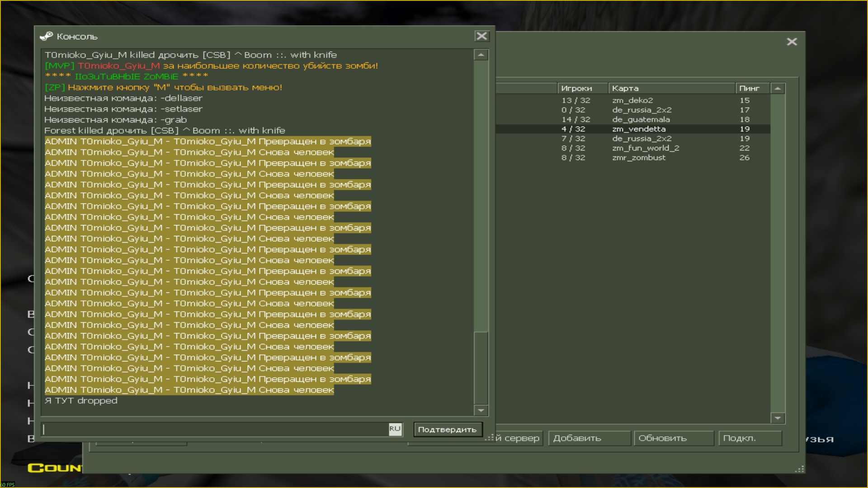Select the zm_vendetta server row
Viewport: 868px width, 488px height.
tap(638, 129)
